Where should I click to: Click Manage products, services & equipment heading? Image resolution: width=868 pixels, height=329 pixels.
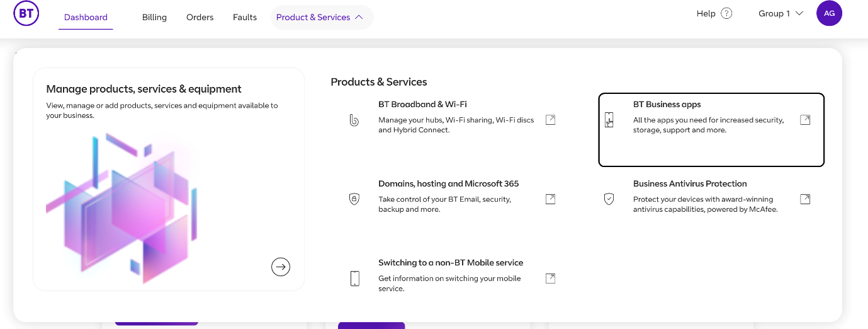click(144, 89)
